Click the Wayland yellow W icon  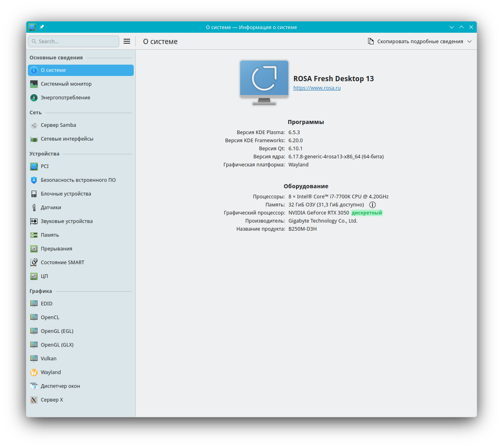tap(34, 372)
